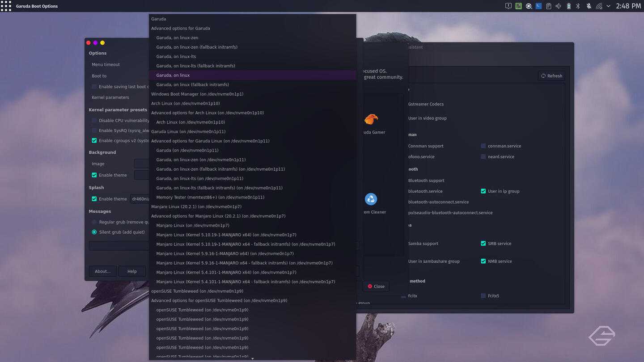This screenshot has width=644, height=362.
Task: Select highlighted 'Garuda, on linux' entry
Action: point(253,75)
